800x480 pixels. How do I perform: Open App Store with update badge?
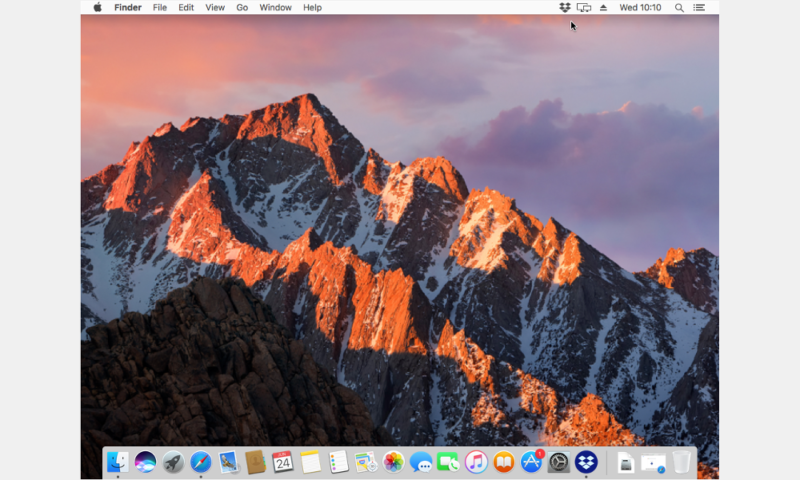point(532,462)
